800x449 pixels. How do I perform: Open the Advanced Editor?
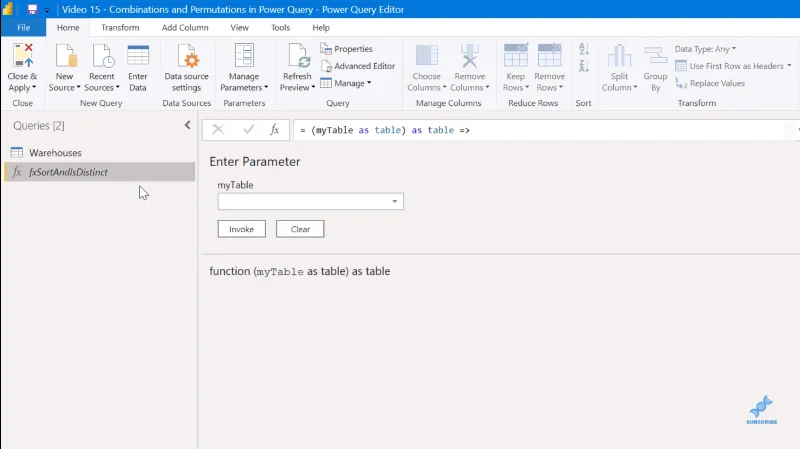coord(358,66)
